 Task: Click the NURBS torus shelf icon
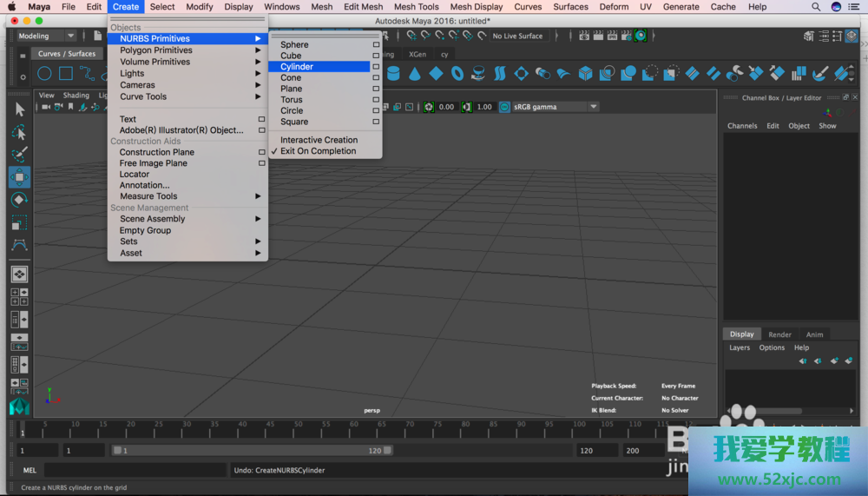tap(457, 74)
